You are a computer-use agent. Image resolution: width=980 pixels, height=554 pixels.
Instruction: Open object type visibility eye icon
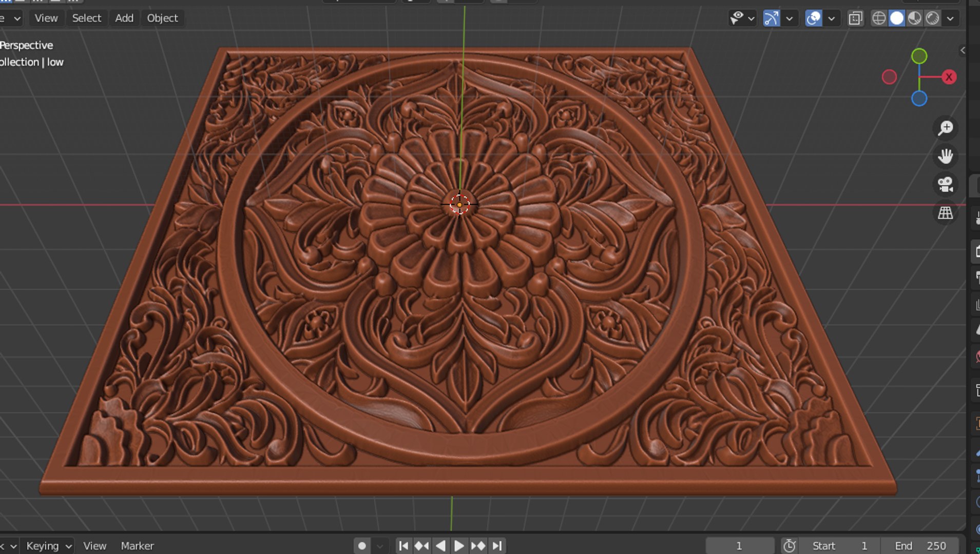tap(737, 18)
